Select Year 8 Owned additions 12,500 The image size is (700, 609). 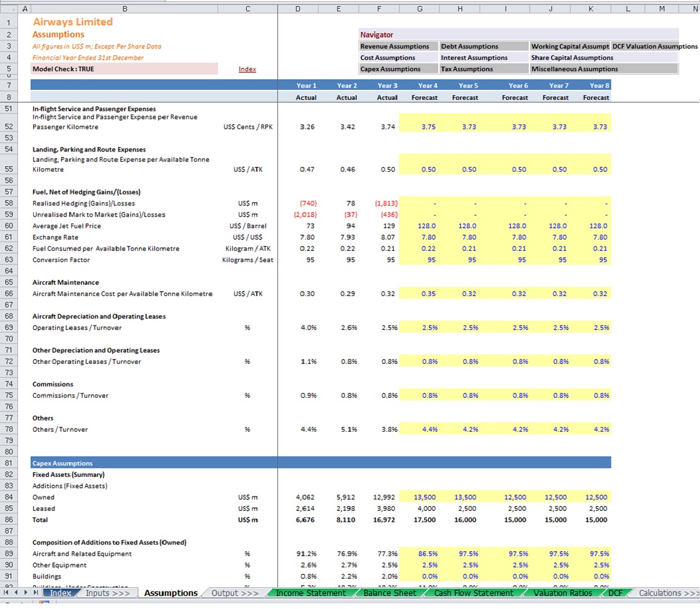[591, 497]
